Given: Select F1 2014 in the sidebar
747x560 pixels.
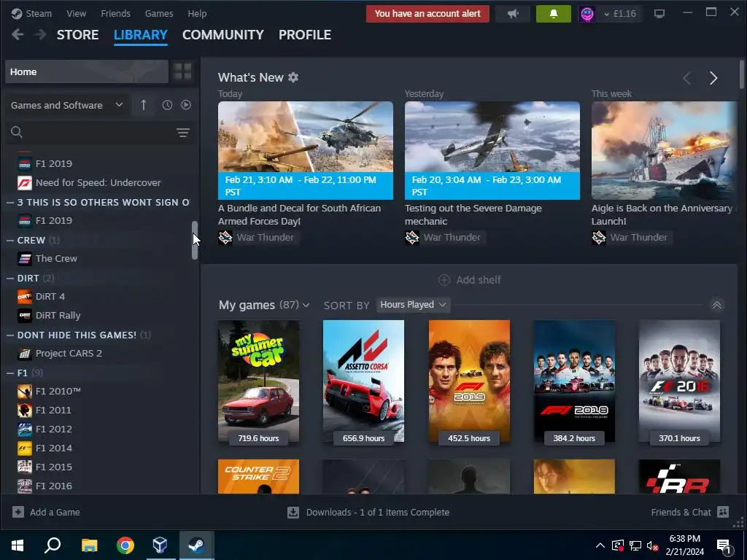Looking at the screenshot, I should click(x=54, y=448).
